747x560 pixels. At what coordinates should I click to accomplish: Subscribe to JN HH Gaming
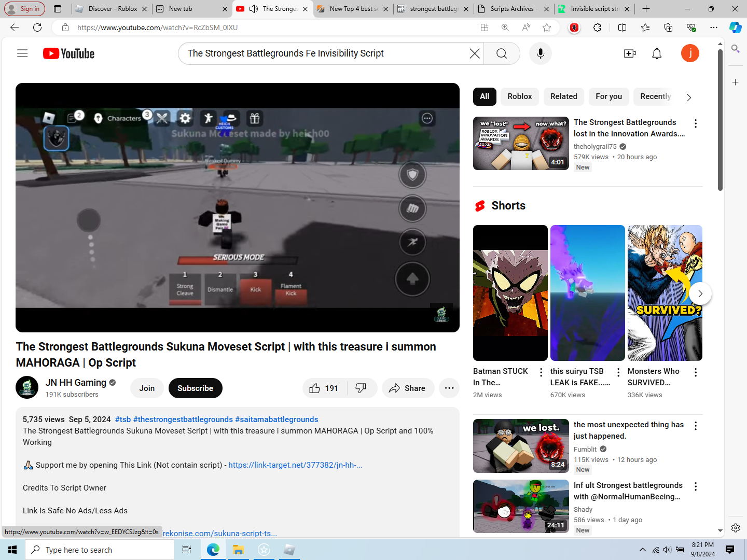195,388
